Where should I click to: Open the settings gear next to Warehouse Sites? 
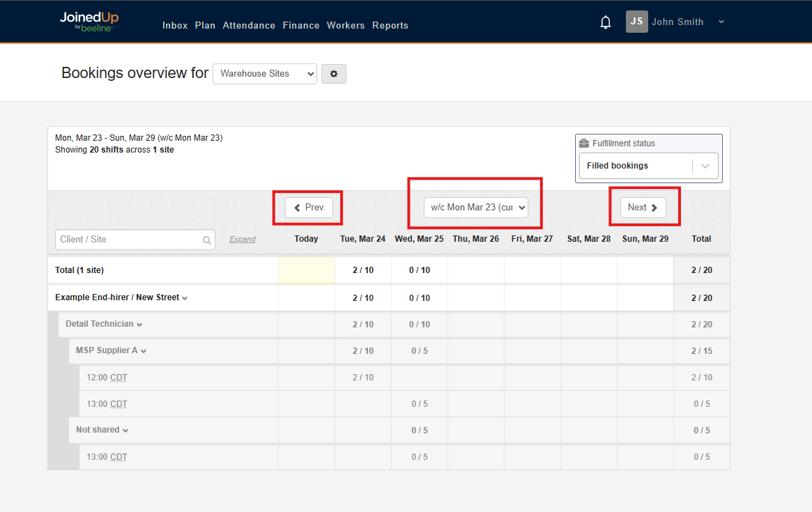[x=334, y=74]
